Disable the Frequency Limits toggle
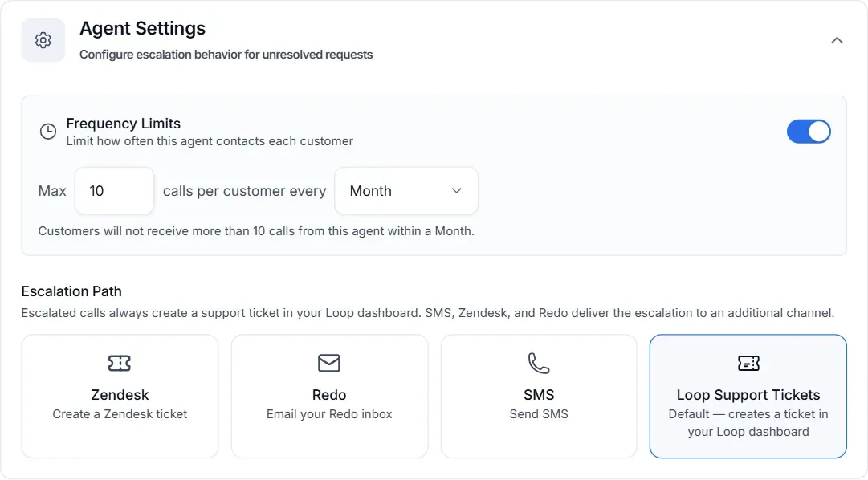This screenshot has height=480, width=868. (x=809, y=132)
